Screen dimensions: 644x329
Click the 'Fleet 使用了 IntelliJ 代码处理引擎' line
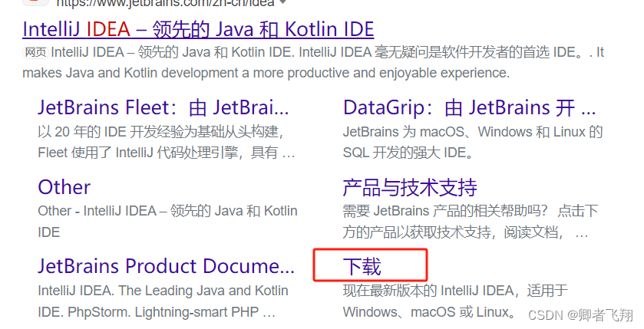click(x=167, y=153)
